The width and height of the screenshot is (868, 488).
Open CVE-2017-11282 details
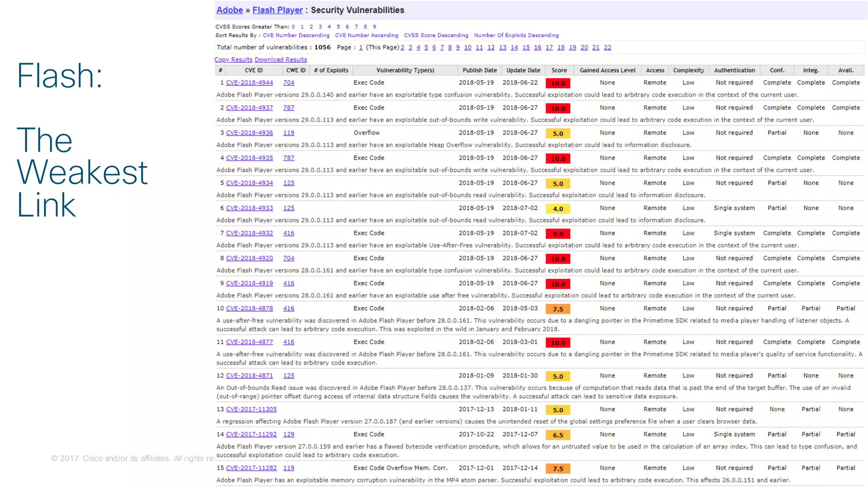[x=251, y=468]
